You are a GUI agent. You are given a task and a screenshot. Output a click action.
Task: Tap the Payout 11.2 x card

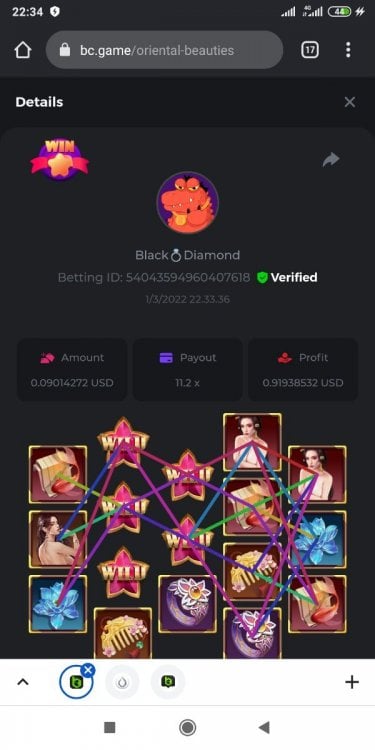188,370
